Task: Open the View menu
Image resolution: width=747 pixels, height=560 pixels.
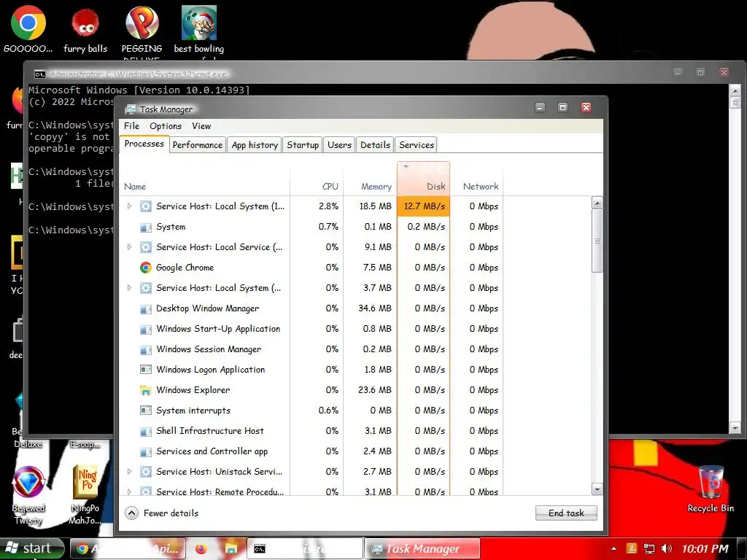Action: point(201,126)
